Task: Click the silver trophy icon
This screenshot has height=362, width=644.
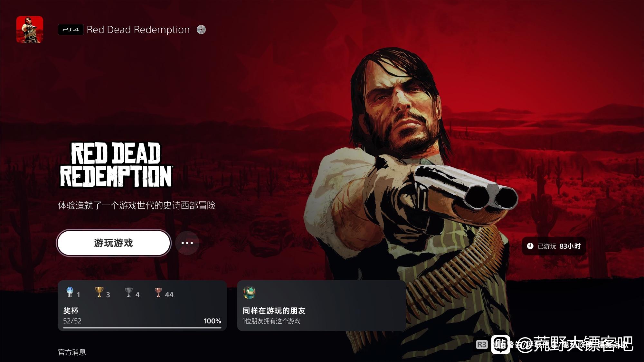Action: (129, 292)
